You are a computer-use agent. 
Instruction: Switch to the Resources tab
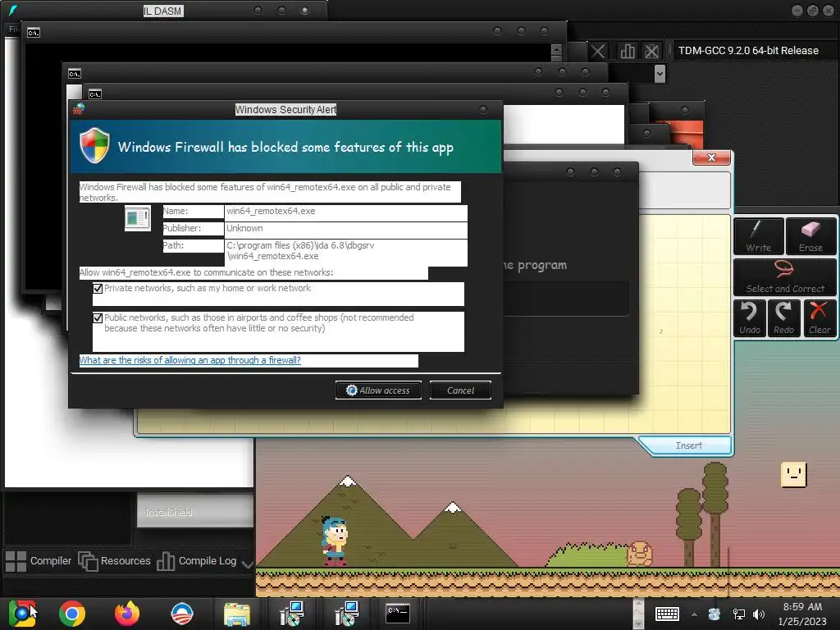point(115,561)
